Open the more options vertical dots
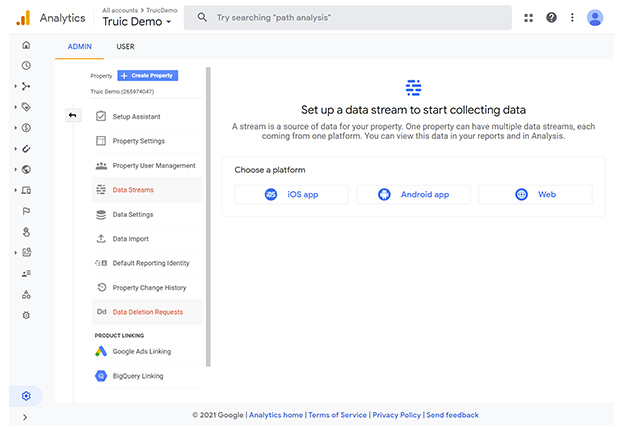The image size is (622, 427). point(572,17)
